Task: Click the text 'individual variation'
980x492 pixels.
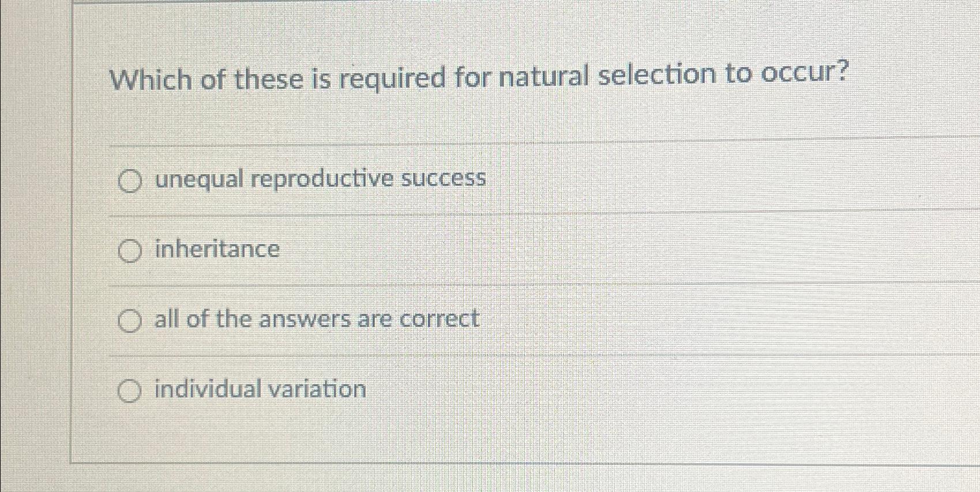Action: click(x=257, y=390)
